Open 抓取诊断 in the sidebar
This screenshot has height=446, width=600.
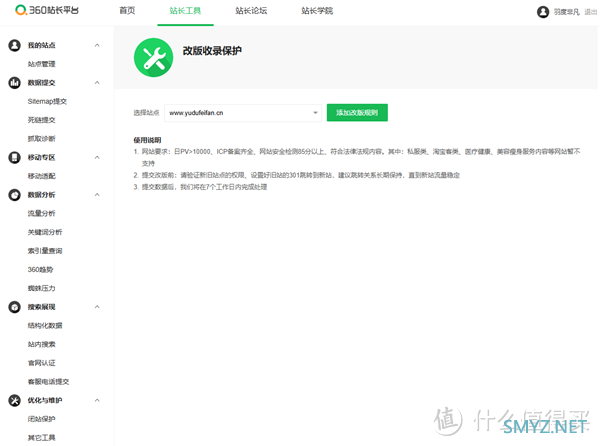point(41,138)
